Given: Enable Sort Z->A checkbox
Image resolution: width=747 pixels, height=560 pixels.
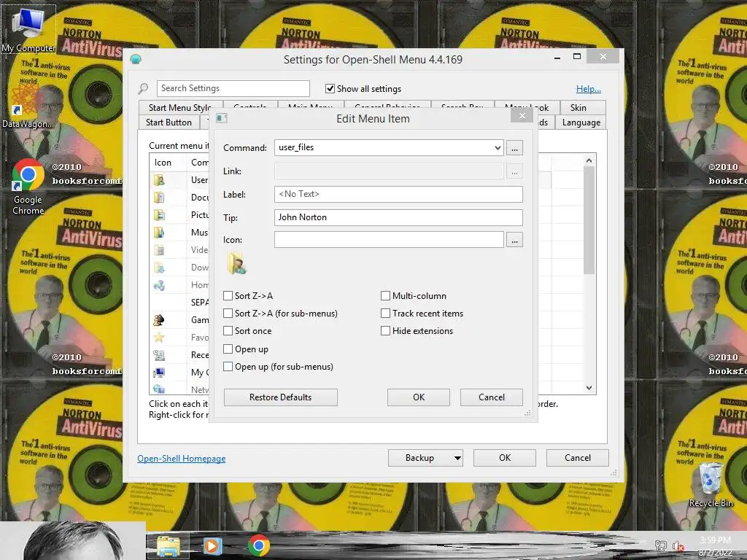Looking at the screenshot, I should pos(228,296).
